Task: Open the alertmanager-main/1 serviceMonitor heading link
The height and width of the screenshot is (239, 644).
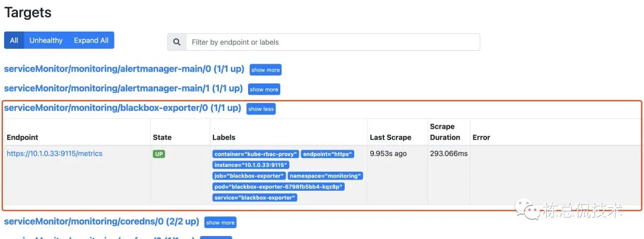Action: click(x=123, y=88)
